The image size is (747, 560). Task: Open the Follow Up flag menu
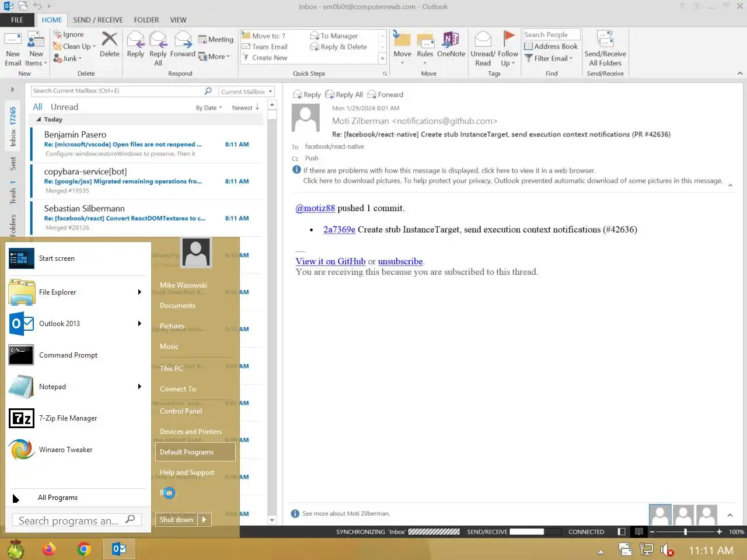point(508,49)
